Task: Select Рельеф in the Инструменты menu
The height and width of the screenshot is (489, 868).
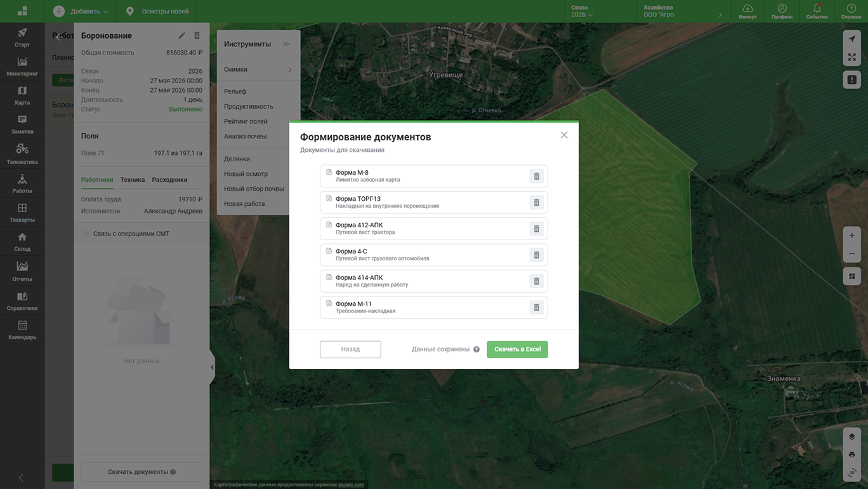Action: pyautogui.click(x=235, y=91)
